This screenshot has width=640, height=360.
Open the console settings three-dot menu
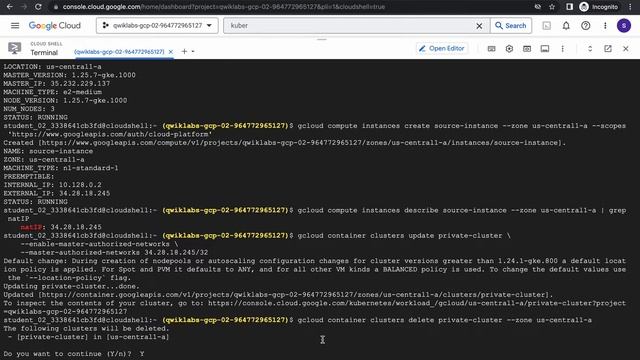(x=605, y=26)
